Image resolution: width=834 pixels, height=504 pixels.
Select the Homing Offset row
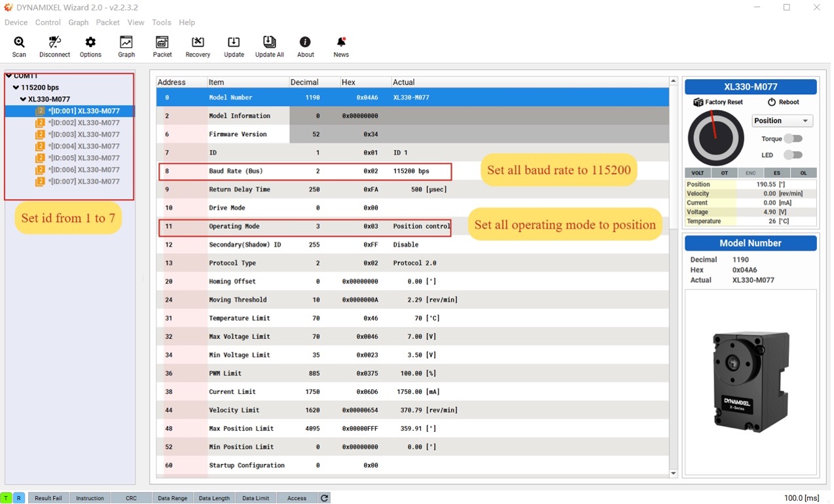(412, 281)
